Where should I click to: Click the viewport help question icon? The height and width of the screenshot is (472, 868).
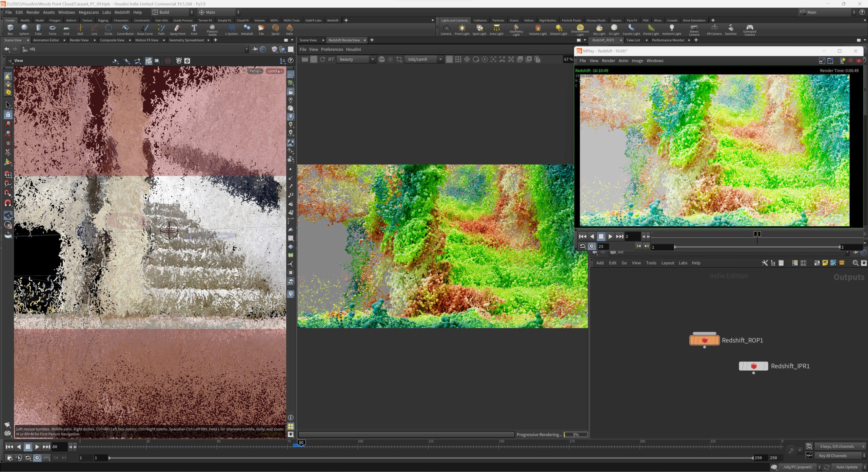[x=291, y=61]
